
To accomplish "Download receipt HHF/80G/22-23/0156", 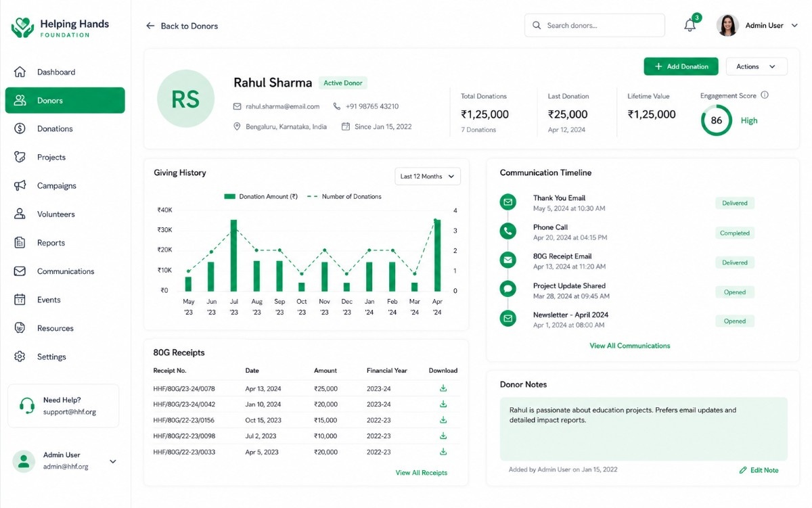I will (x=443, y=420).
